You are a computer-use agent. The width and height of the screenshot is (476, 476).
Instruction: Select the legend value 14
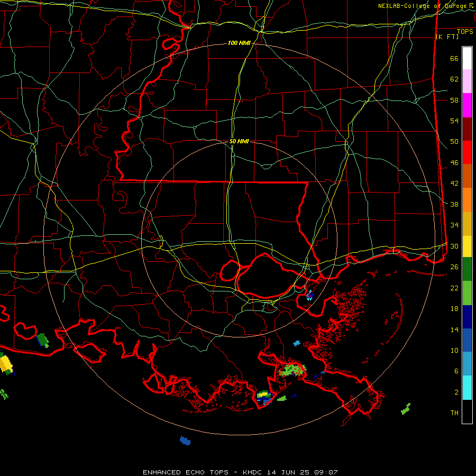coord(454,329)
